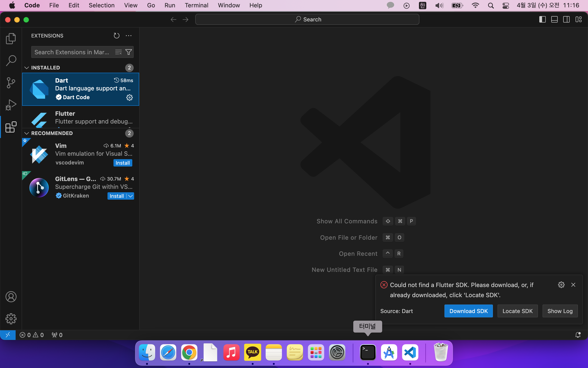588x368 pixels.
Task: Open Launchpad from the Dock
Action: 316,352
